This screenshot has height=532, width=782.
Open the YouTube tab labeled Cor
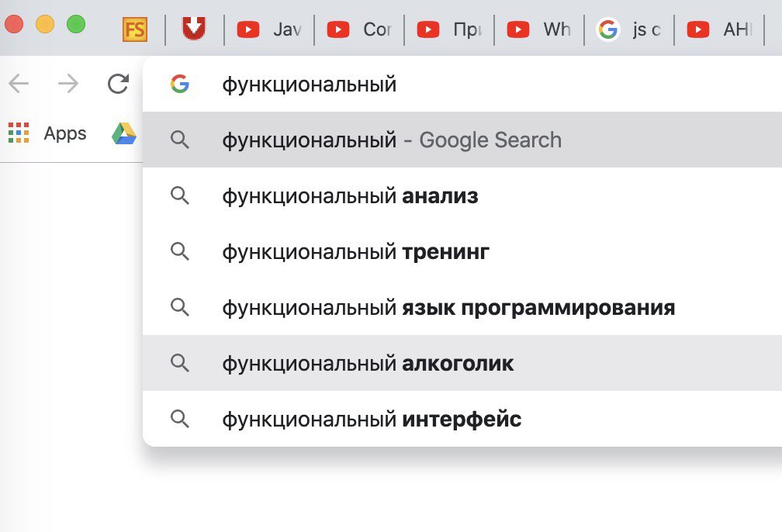359,29
